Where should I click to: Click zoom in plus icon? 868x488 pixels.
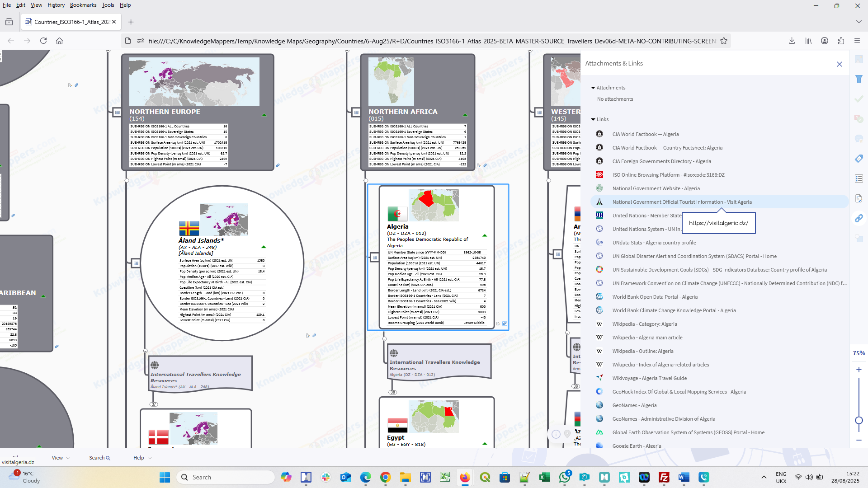(x=859, y=370)
